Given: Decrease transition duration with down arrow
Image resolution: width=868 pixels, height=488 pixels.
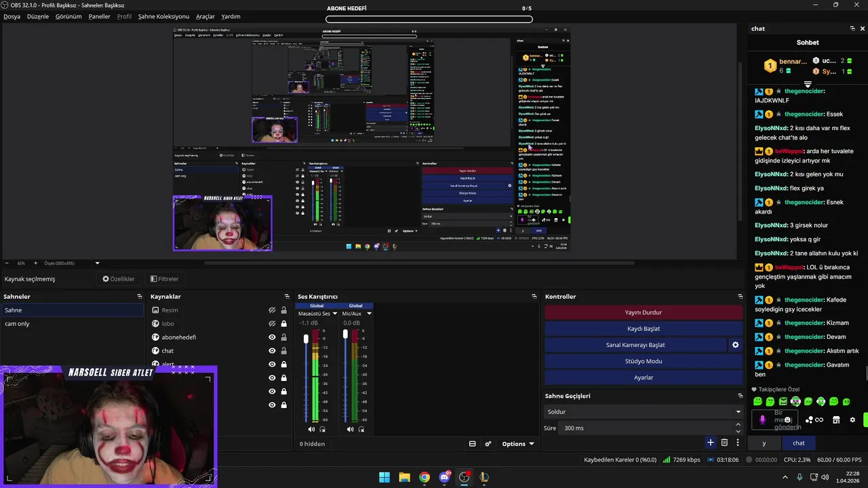Looking at the screenshot, I should [x=738, y=431].
